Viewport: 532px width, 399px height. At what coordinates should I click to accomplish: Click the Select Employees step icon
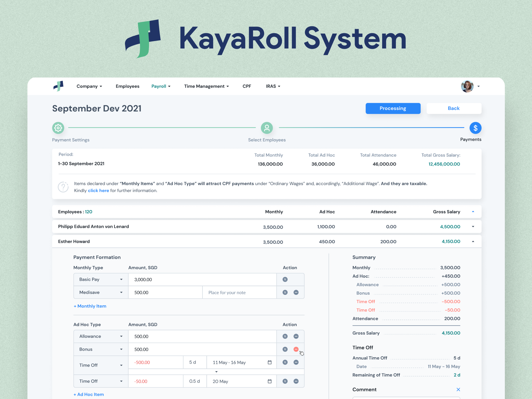pyautogui.click(x=267, y=128)
